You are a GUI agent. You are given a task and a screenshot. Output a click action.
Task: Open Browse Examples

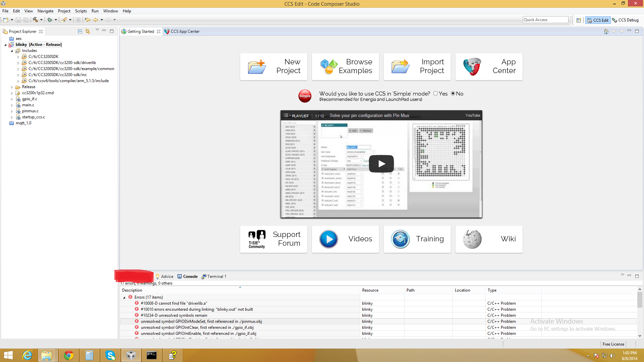[345, 66]
